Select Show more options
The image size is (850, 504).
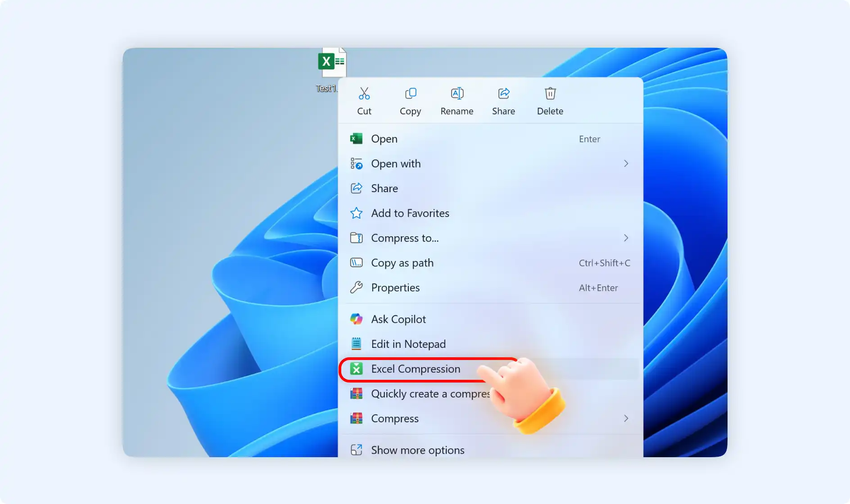point(491,450)
